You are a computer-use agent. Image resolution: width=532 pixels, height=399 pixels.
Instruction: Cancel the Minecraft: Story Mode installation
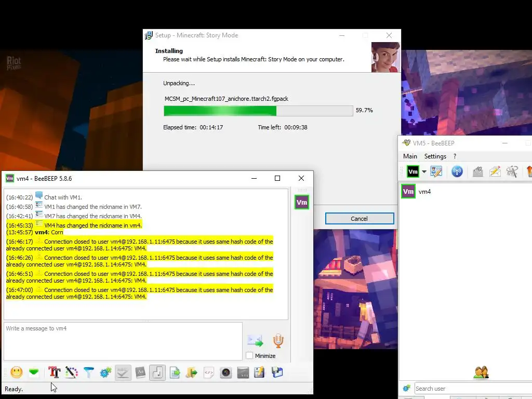(360, 219)
